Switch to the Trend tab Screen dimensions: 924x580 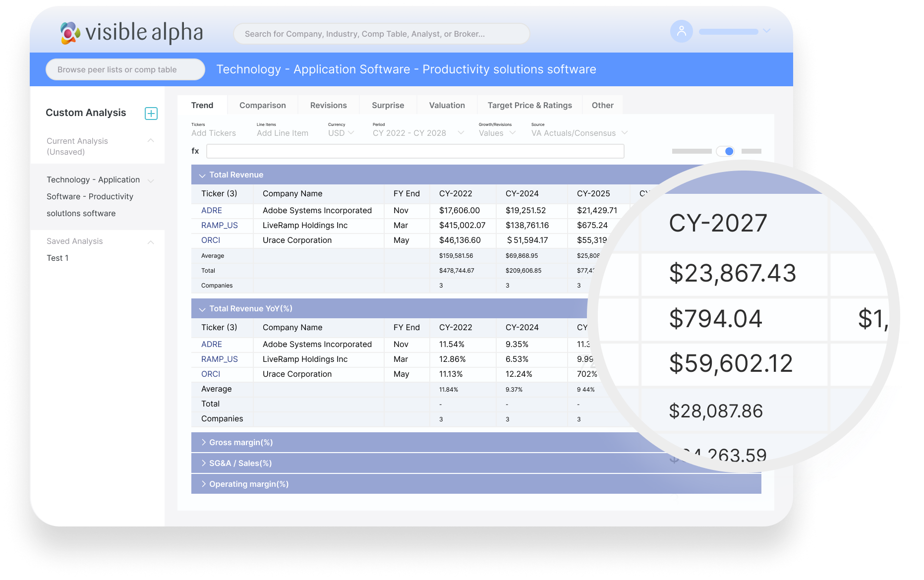[202, 105]
